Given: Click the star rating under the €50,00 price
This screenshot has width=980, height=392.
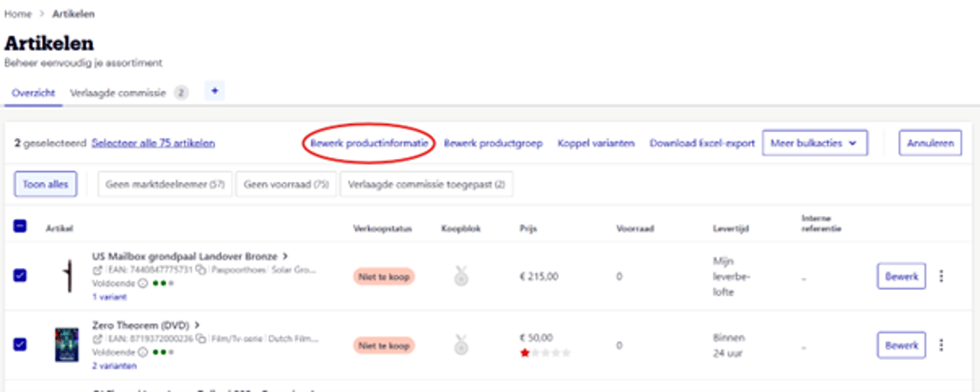Looking at the screenshot, I should tap(546, 352).
